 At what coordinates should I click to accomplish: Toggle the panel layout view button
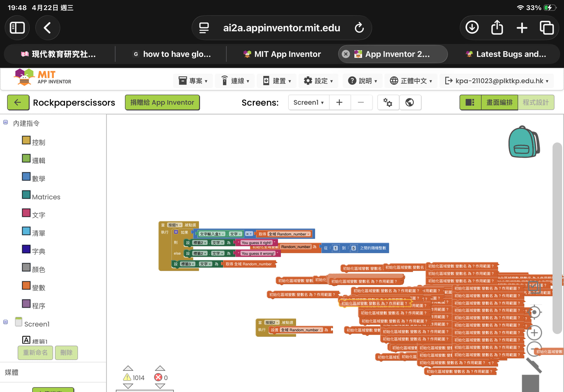click(470, 102)
